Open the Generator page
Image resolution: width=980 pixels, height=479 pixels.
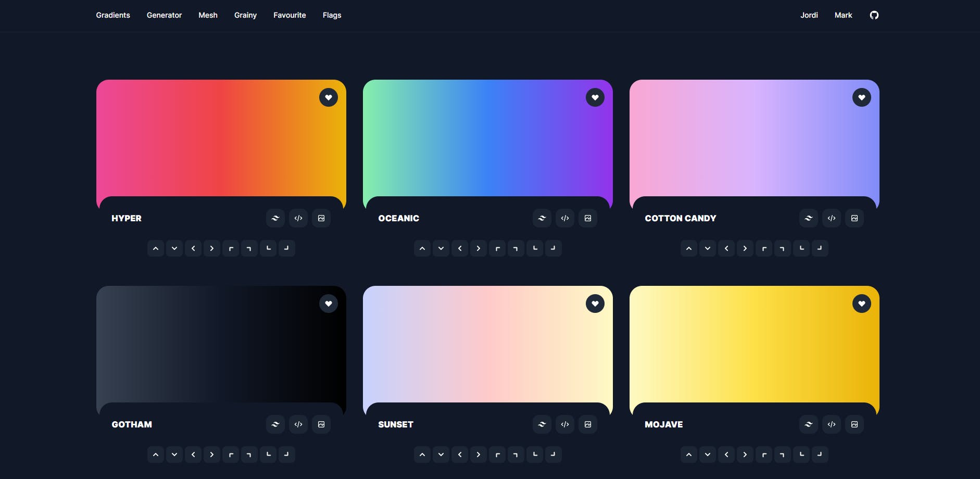click(x=164, y=15)
